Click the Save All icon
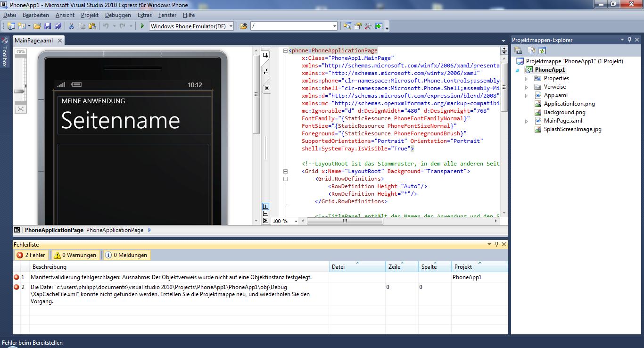644x348 pixels. click(58, 26)
